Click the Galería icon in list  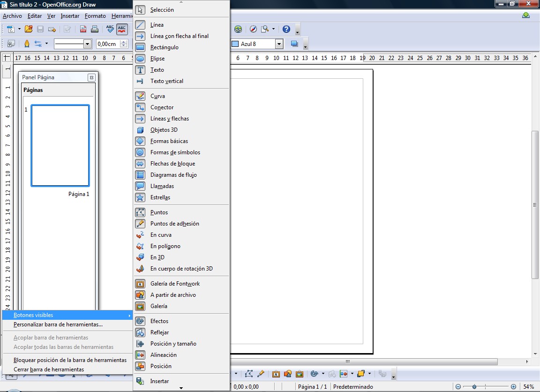140,306
